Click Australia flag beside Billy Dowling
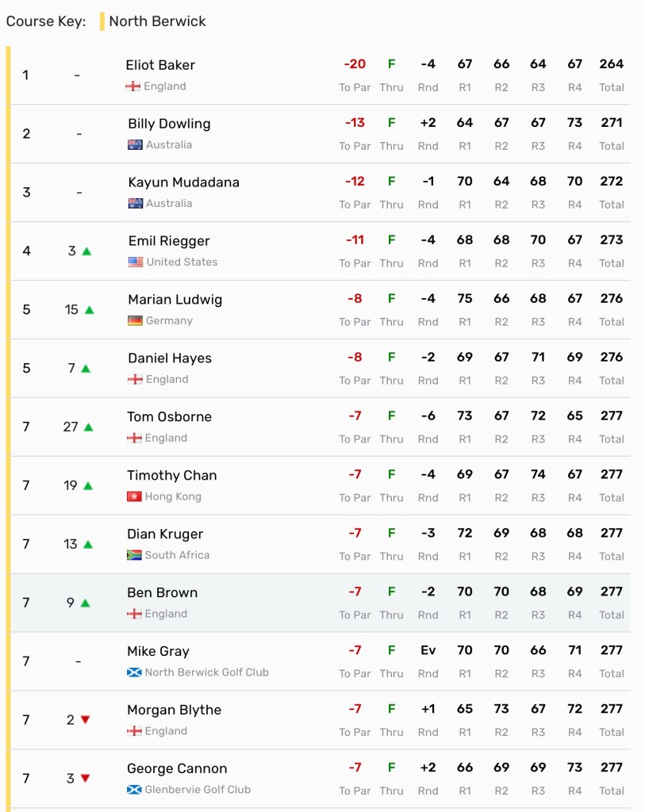Viewport: 645px width, 812px height. click(135, 145)
